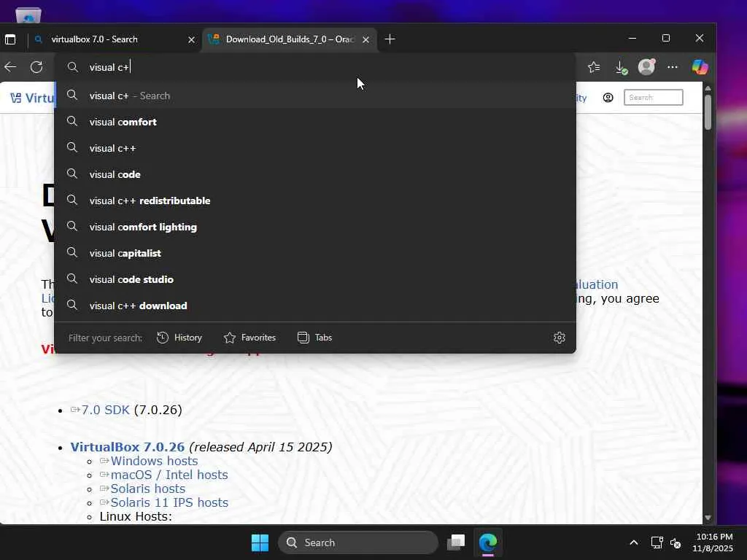Image resolution: width=747 pixels, height=560 pixels.
Task: Go back with the browser back arrow
Action: tap(10, 67)
